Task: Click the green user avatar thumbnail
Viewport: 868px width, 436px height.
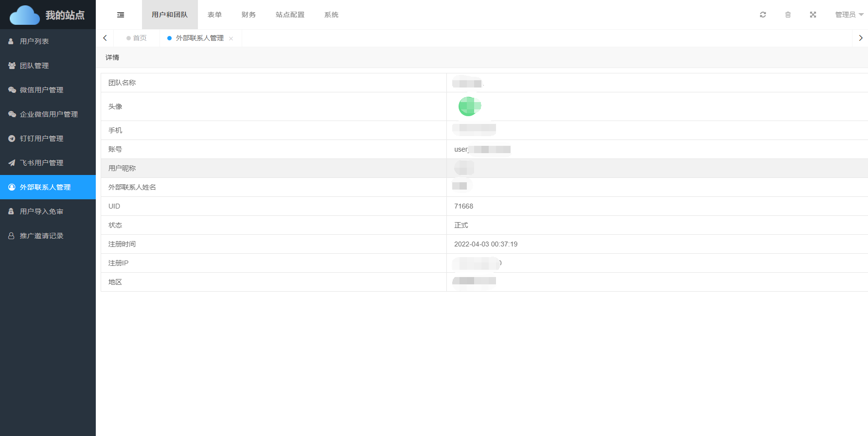Action: pos(469,106)
